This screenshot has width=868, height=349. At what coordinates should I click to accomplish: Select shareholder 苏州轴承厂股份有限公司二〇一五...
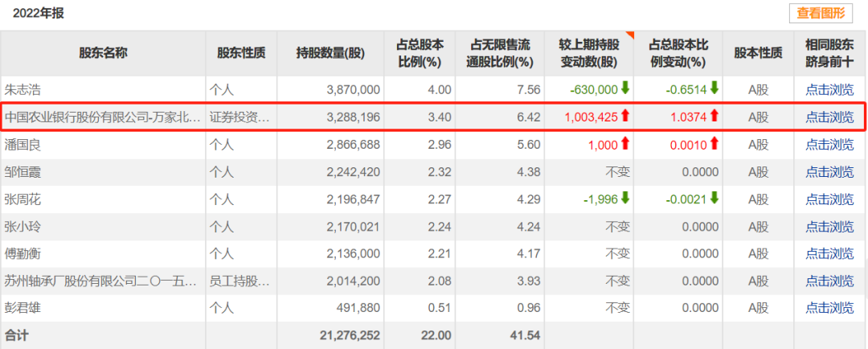coord(101,281)
